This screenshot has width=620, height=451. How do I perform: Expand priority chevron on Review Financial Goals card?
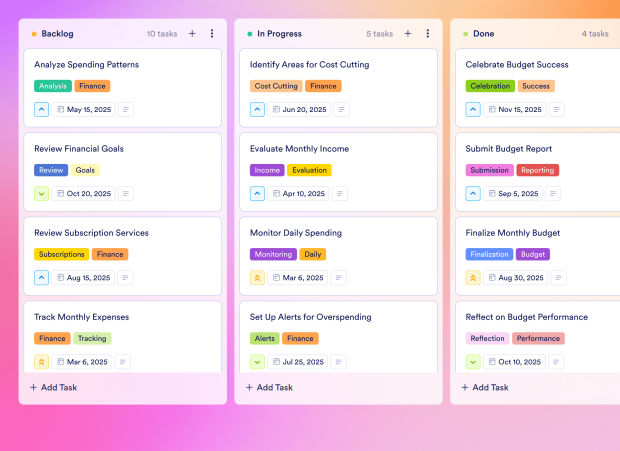click(x=41, y=193)
